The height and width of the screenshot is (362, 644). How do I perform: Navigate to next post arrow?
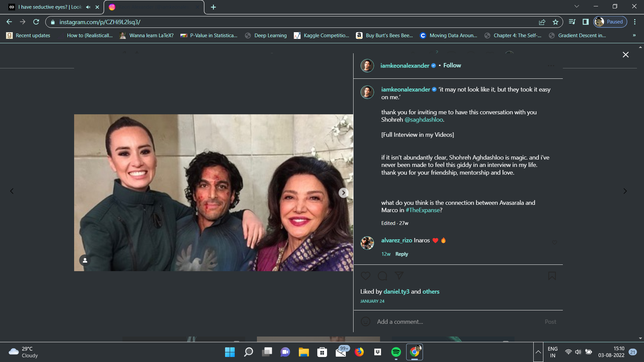(625, 191)
